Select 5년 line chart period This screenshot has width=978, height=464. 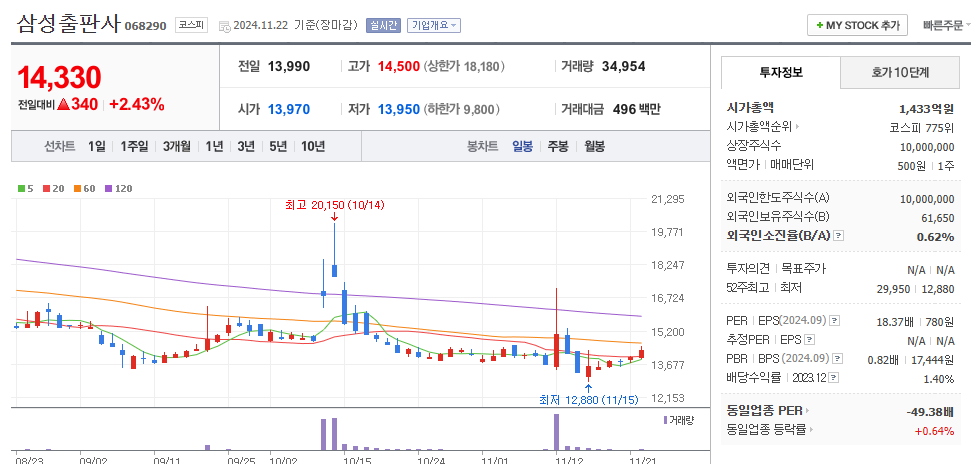[x=278, y=147]
